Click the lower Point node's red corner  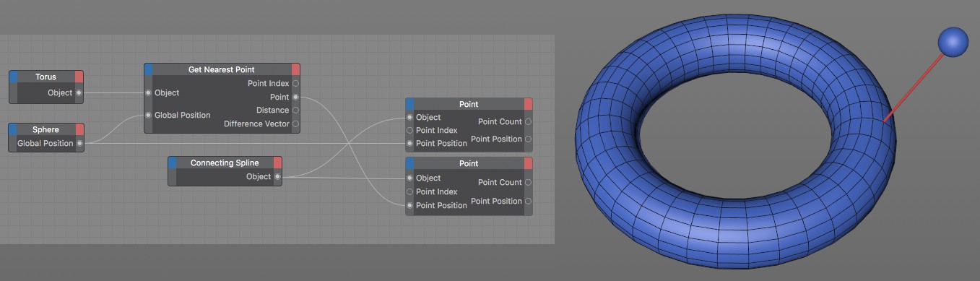(x=528, y=163)
